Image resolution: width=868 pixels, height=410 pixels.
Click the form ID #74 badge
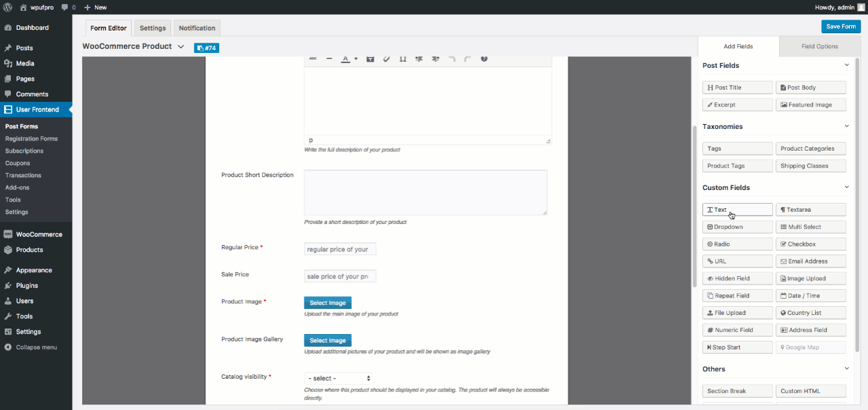(206, 48)
